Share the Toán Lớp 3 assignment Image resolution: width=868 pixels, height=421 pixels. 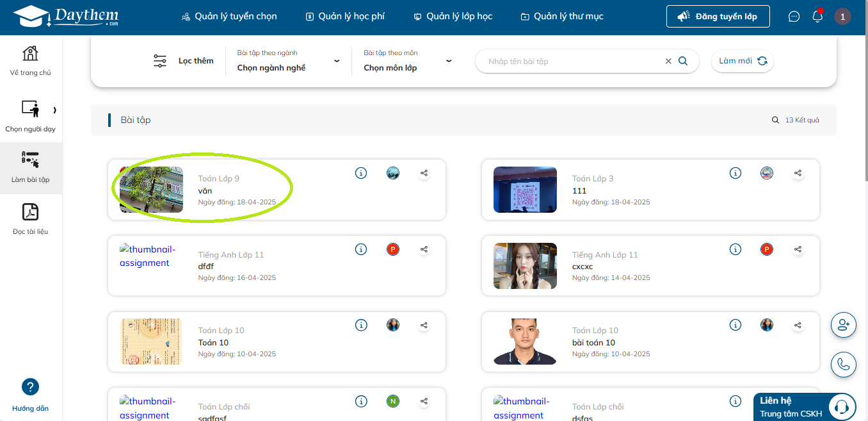click(x=798, y=173)
